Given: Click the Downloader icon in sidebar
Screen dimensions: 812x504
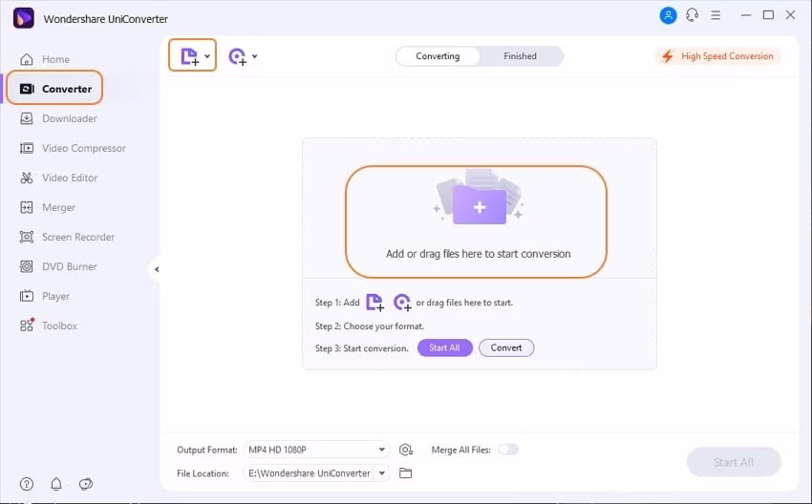Looking at the screenshot, I should [27, 118].
